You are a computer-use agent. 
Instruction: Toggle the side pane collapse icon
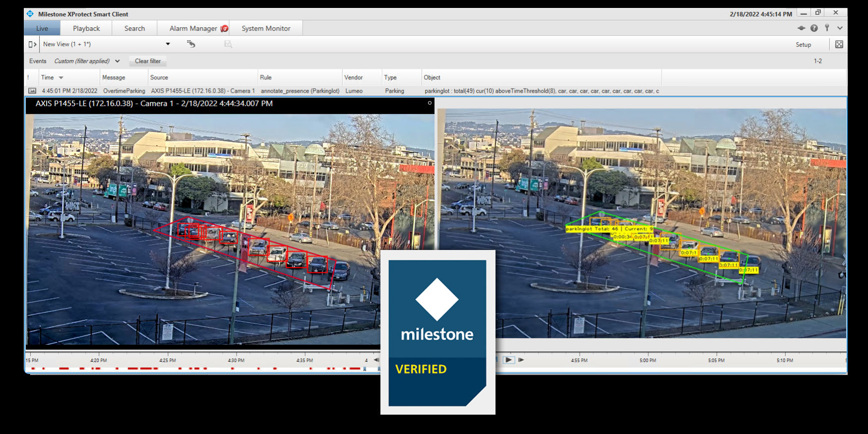(33, 44)
